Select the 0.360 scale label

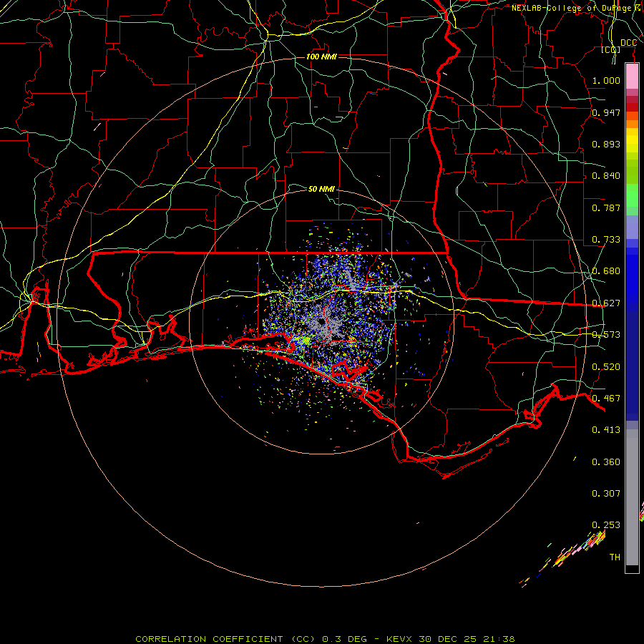pos(606,462)
